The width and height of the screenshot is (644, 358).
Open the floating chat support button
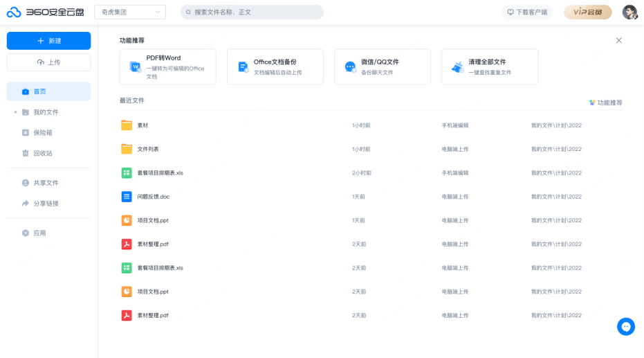pyautogui.click(x=626, y=327)
